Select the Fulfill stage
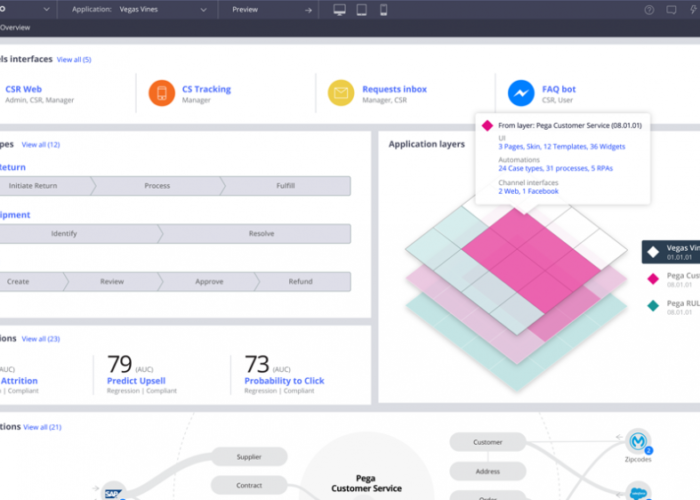 tap(286, 186)
